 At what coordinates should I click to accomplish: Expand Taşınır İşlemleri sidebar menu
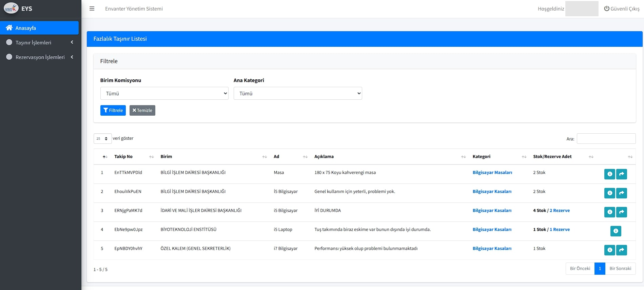coord(40,42)
